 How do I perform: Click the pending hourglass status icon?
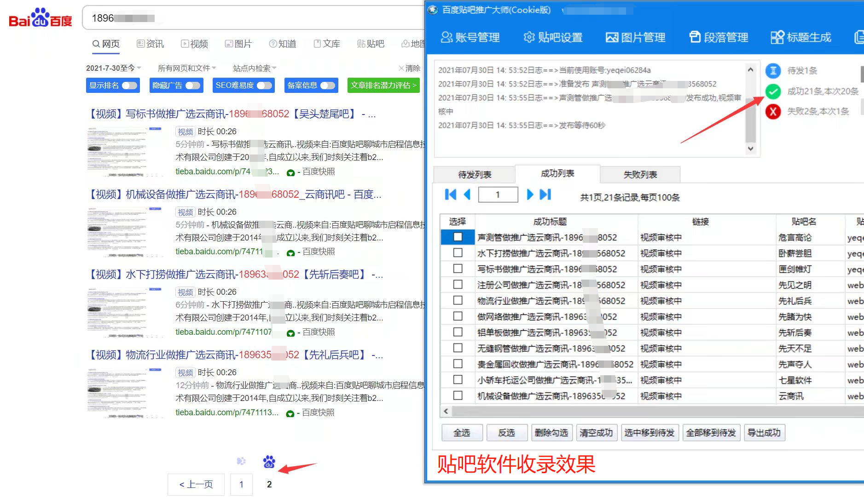tap(773, 71)
